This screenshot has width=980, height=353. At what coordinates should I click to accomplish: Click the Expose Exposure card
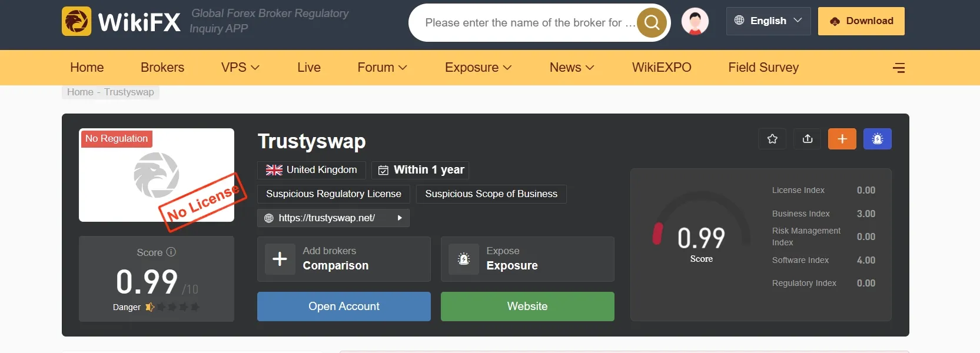pyautogui.click(x=527, y=259)
